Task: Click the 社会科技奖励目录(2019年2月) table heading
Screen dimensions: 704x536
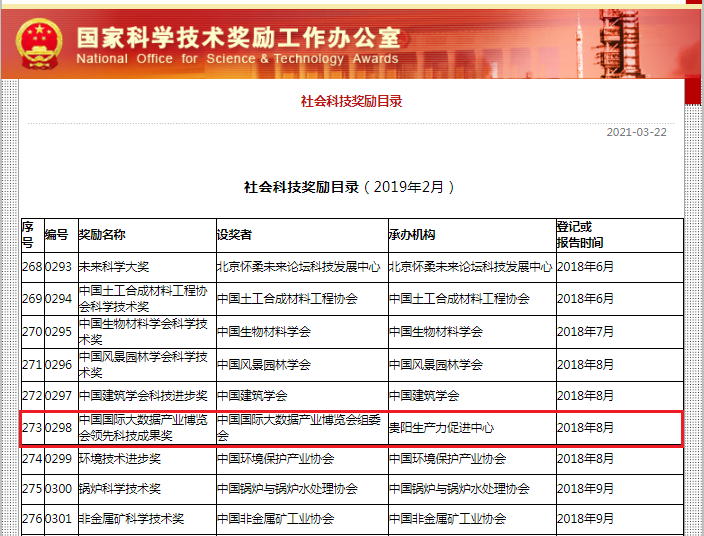Action: tap(352, 187)
